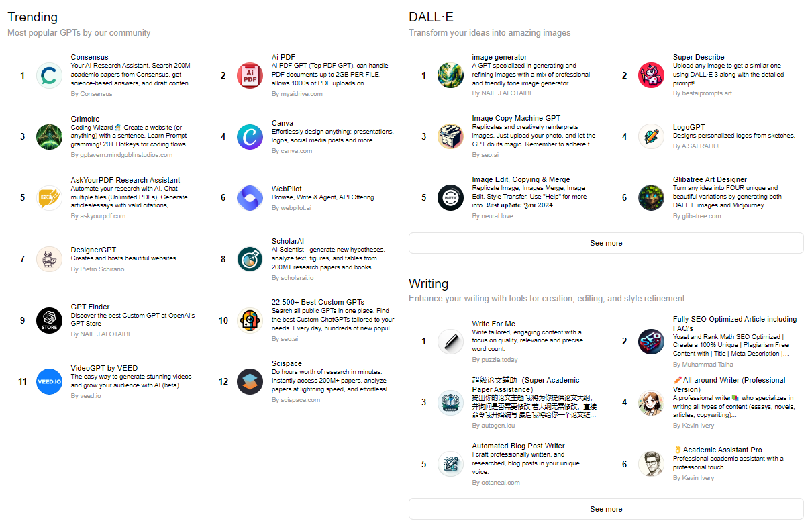
Task: Click See more under DALL·E section
Action: point(606,243)
